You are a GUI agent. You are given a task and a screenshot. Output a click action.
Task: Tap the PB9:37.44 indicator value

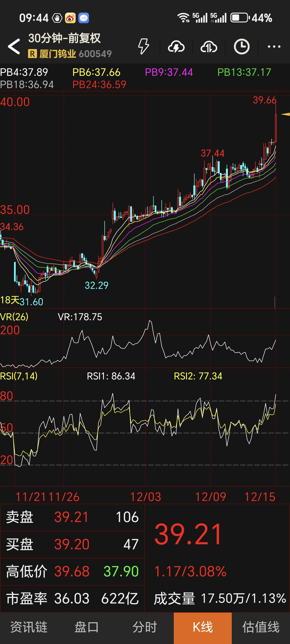tap(169, 72)
